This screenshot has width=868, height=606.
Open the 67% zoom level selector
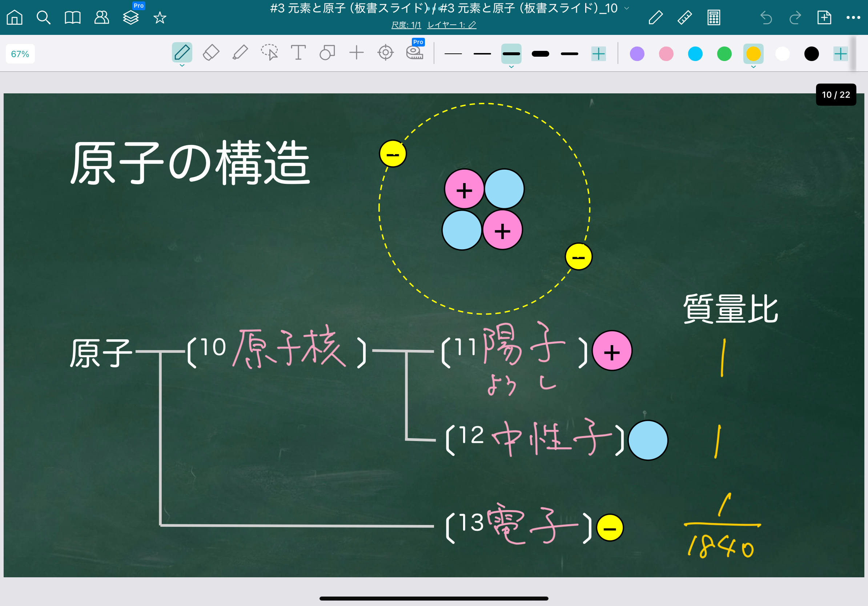point(20,54)
